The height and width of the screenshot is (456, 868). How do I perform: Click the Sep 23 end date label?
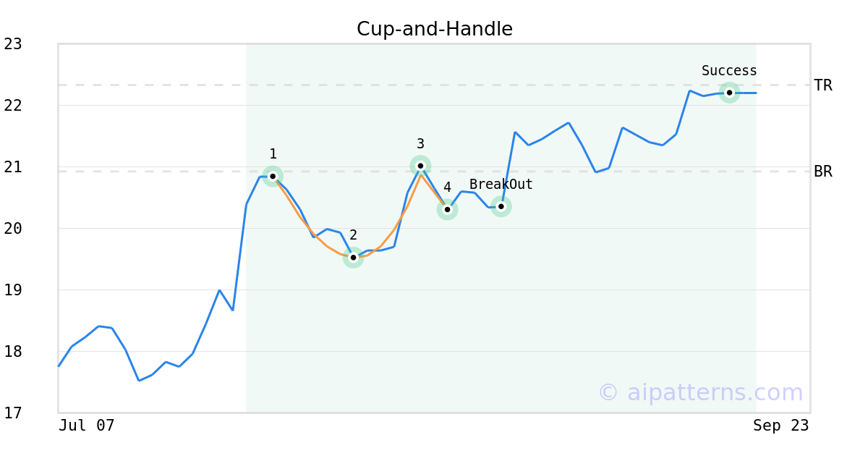[780, 426]
